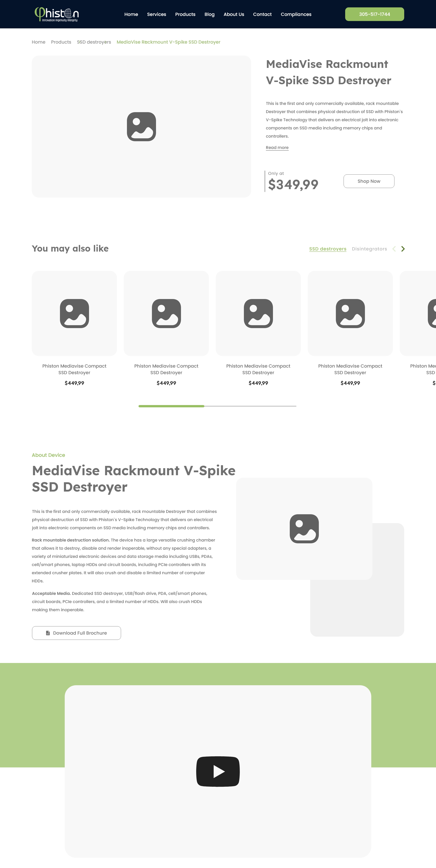Click the Download Full Brochure button
Screen dimensions: 436x868
pyautogui.click(x=77, y=633)
